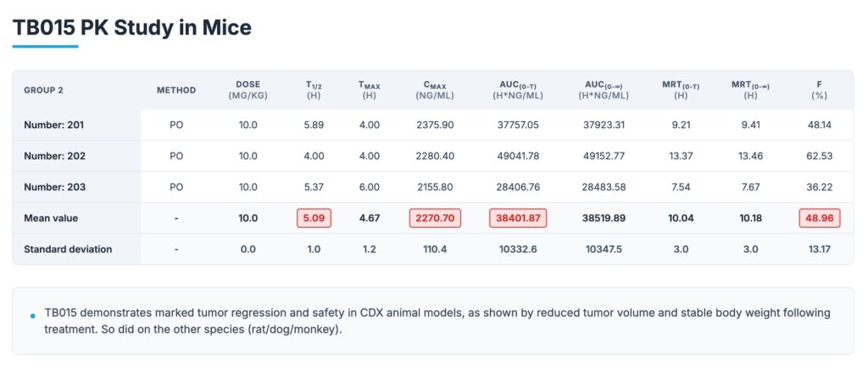
Task: Click the TMAX (H) column header
Action: 369,90
